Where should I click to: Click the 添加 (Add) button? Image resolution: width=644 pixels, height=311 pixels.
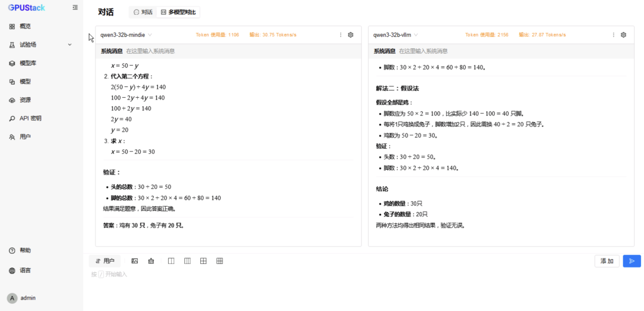pyautogui.click(x=607, y=261)
